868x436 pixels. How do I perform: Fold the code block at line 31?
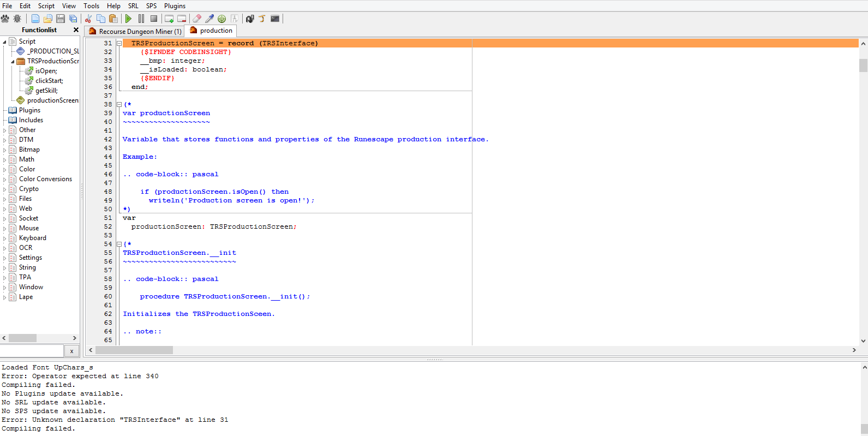coord(119,43)
